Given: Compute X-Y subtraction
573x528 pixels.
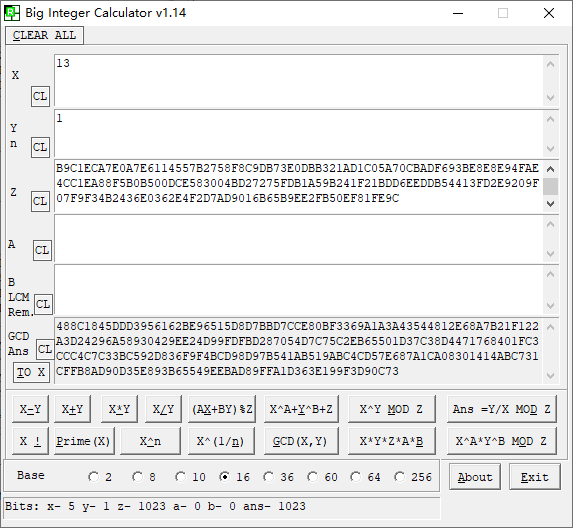Looking at the screenshot, I should click(x=30, y=409).
